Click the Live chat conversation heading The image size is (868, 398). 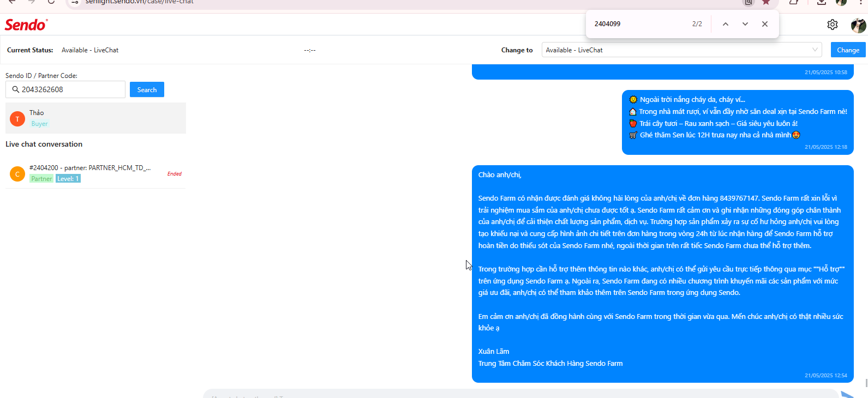point(44,144)
